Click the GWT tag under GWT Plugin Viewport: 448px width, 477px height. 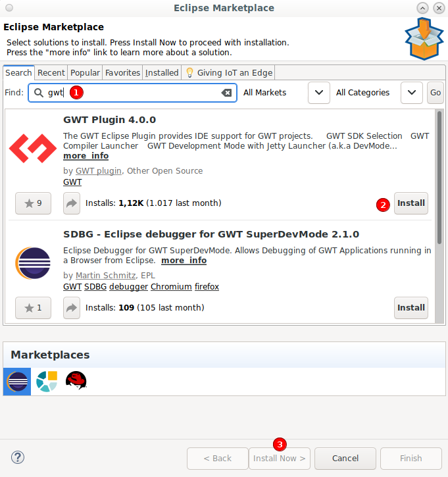click(72, 182)
